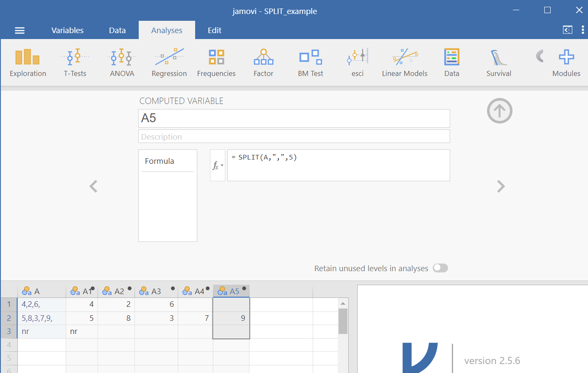Viewport: 588px width, 373px height.
Task: Click the Description input field
Action: coord(294,137)
